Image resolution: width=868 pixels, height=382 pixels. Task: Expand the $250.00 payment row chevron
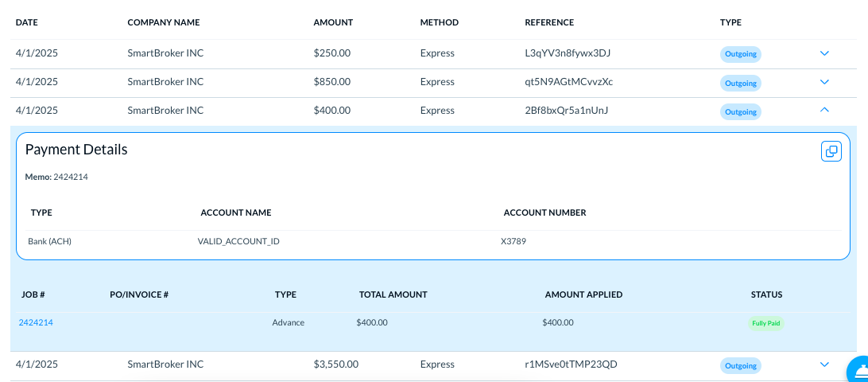pos(824,53)
